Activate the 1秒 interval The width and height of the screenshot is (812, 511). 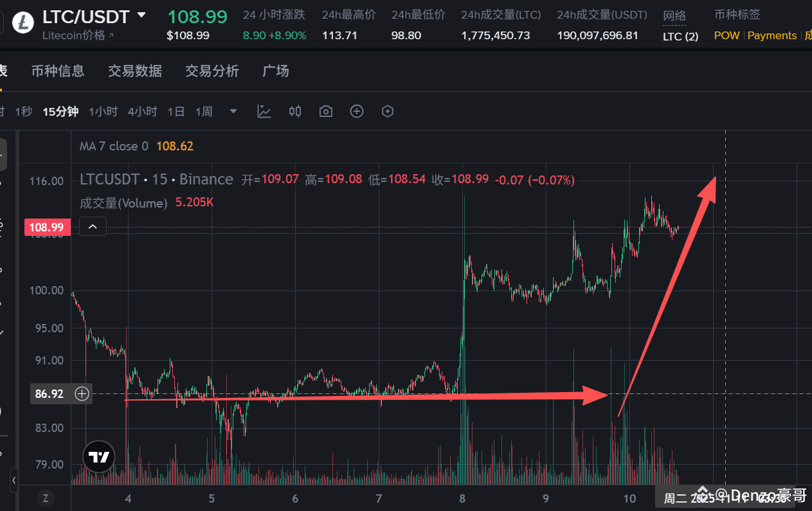[23, 111]
